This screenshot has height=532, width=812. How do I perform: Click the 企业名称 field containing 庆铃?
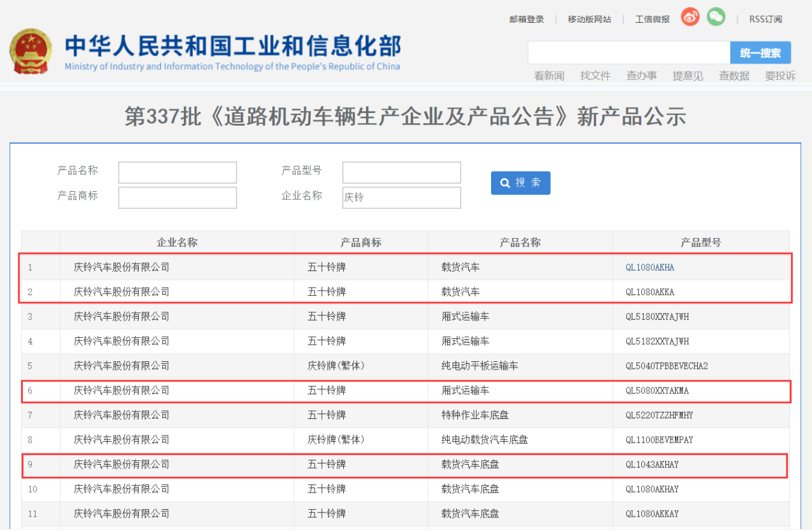[x=401, y=197]
